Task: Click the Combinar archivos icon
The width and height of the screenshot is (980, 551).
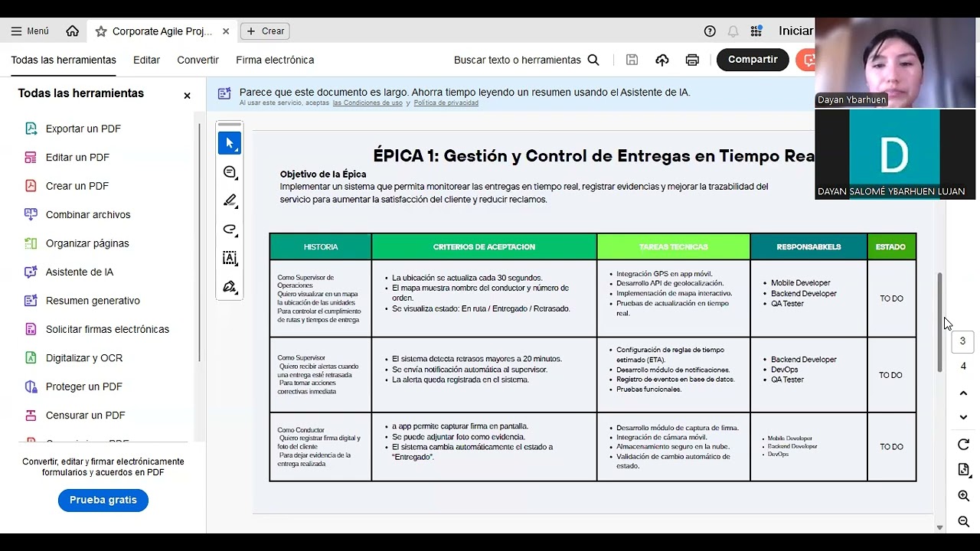Action: coord(31,214)
